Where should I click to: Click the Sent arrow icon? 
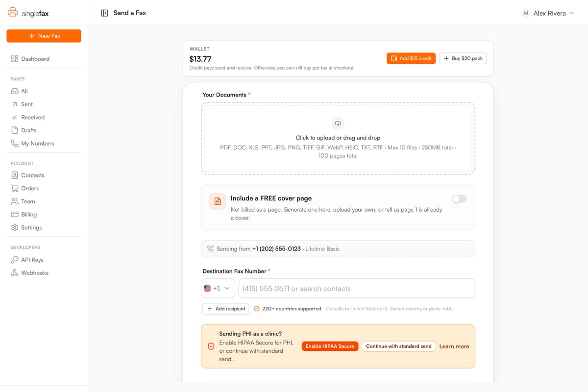click(15, 104)
